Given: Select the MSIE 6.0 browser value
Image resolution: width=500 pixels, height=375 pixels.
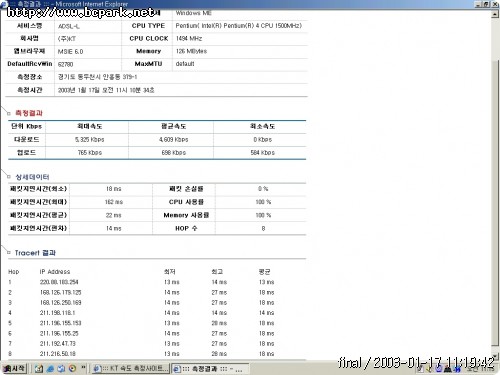Looking at the screenshot, I should click(x=70, y=51).
